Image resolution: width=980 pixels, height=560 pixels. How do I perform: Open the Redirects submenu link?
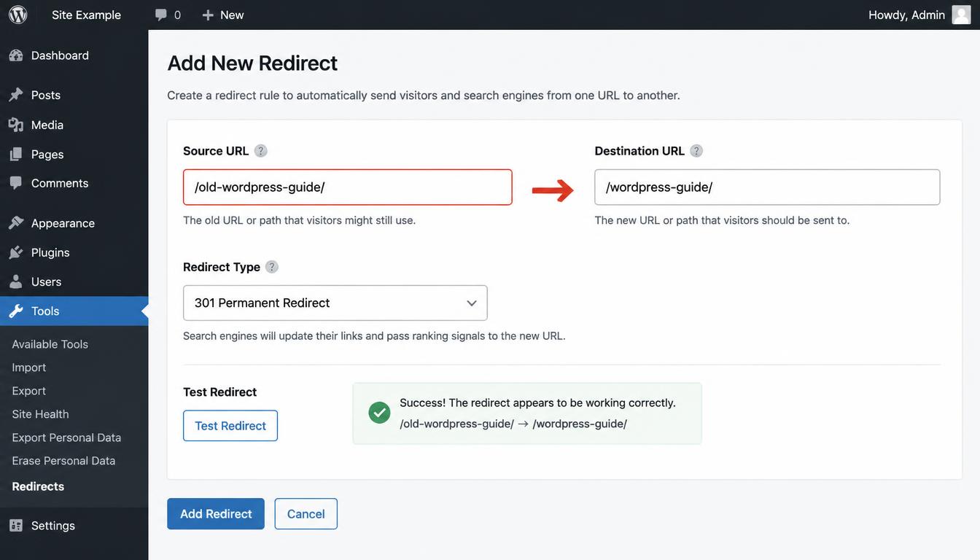click(x=38, y=486)
